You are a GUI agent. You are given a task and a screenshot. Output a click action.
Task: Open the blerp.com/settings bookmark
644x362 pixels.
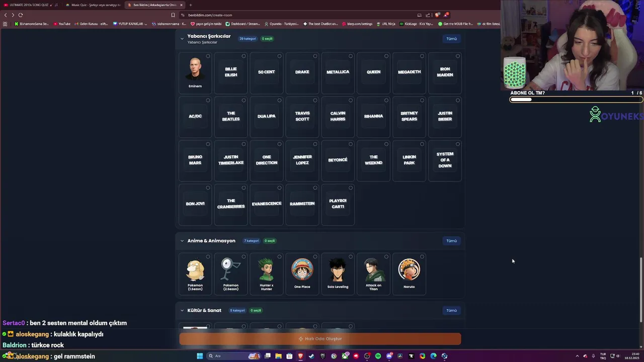click(x=357, y=24)
